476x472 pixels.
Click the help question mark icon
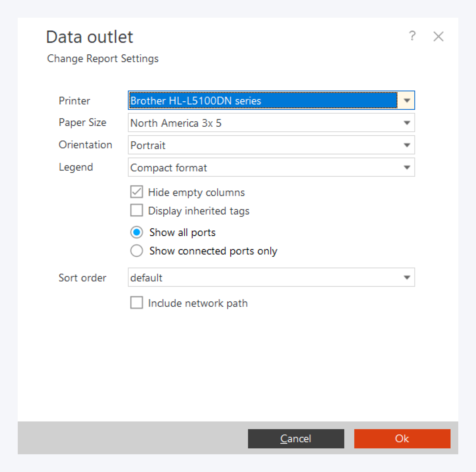[x=412, y=36]
